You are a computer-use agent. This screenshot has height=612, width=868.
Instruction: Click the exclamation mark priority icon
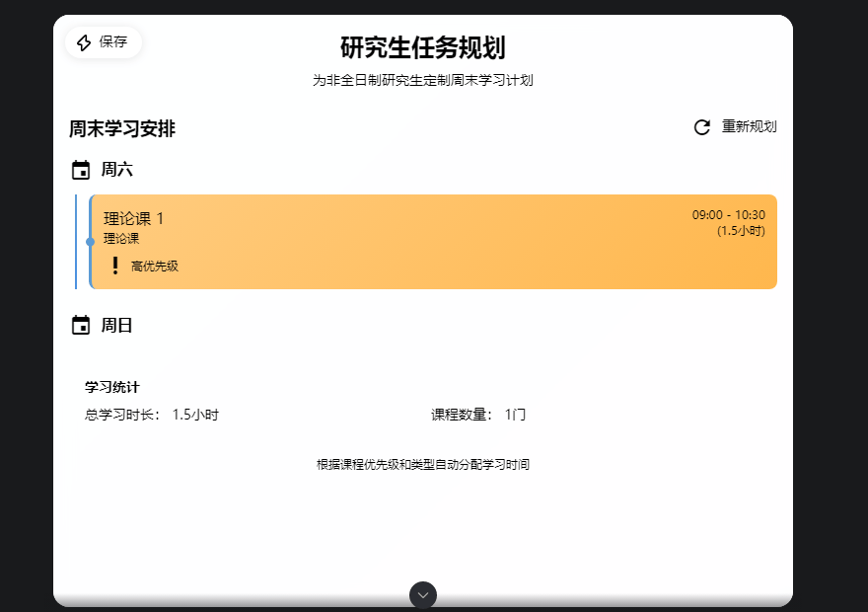coord(115,266)
